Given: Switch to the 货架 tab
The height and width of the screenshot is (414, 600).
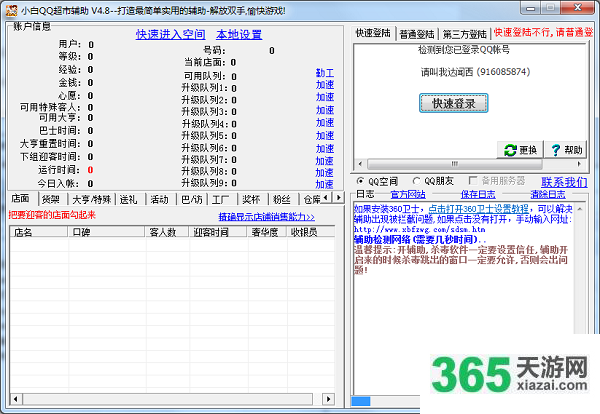Looking at the screenshot, I should pos(50,199).
